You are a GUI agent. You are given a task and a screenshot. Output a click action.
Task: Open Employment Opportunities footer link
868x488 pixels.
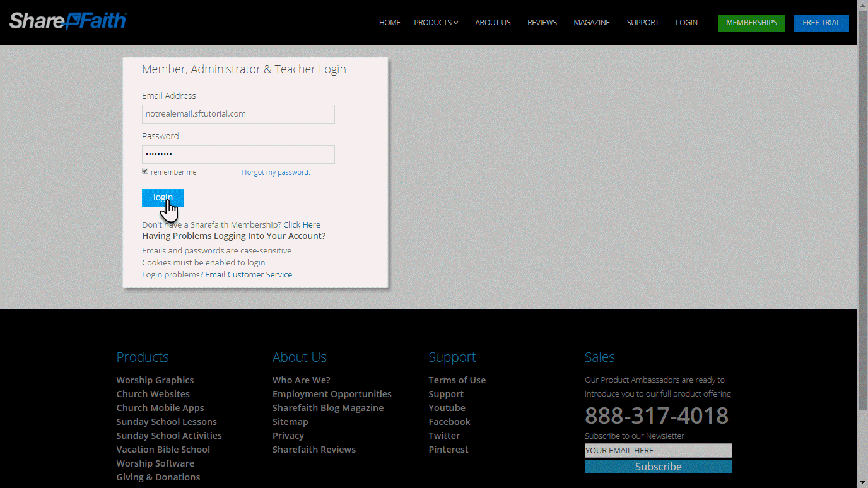click(332, 394)
